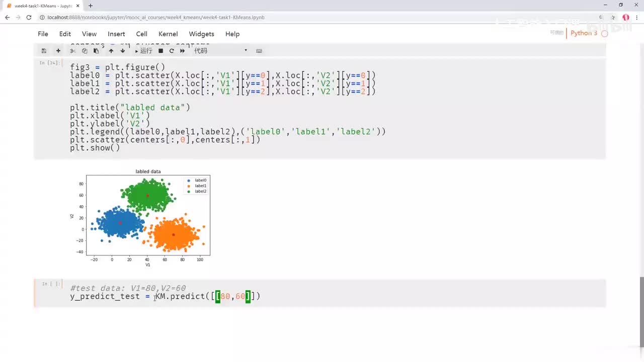
Task: Open the cell type dropdown showing 代码
Action: [220, 51]
